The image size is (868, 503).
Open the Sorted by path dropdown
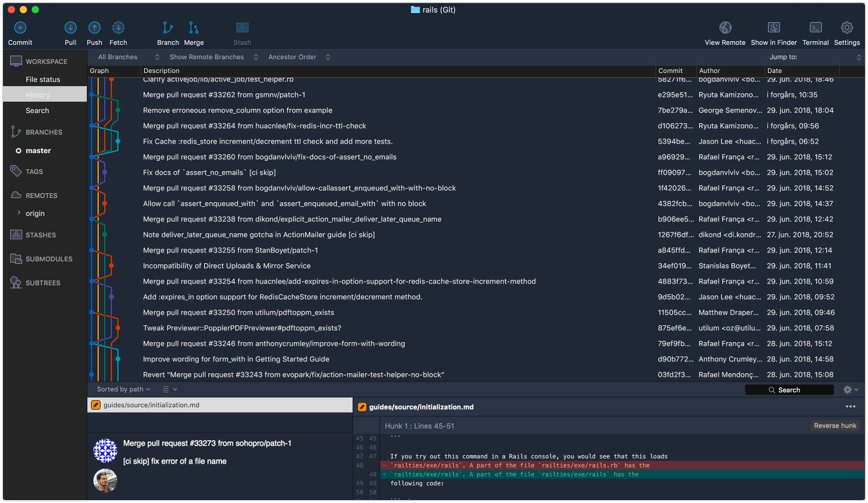[124, 389]
